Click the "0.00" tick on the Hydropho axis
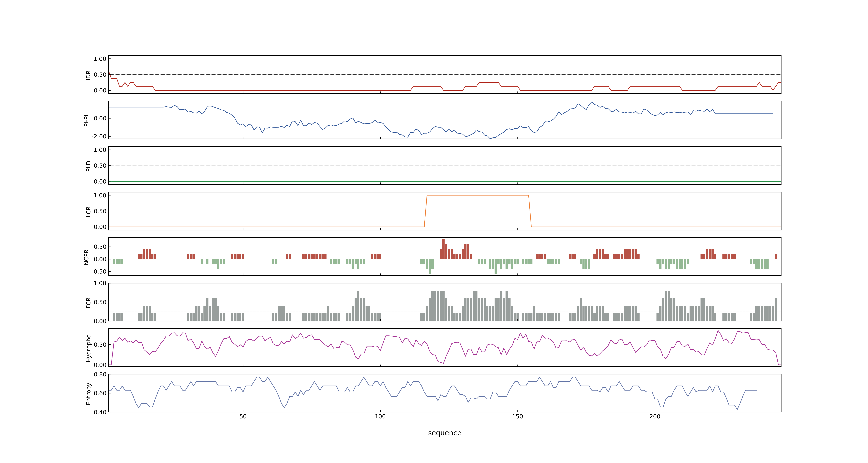 click(100, 365)
